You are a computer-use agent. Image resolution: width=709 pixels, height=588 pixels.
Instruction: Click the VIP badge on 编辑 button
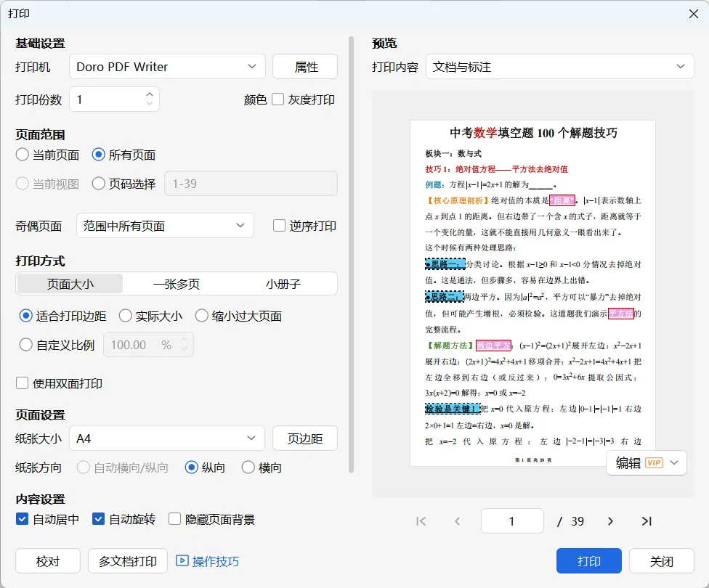654,463
